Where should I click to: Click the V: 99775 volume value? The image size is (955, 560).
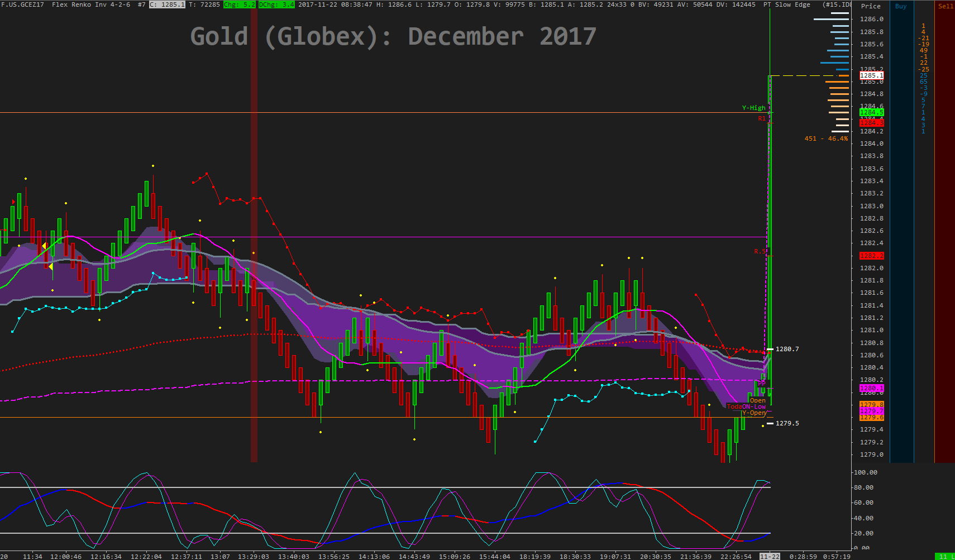[509, 4]
